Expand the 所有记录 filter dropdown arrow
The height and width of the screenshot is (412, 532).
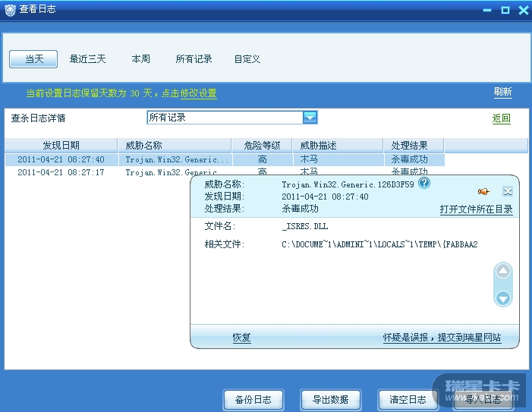coord(310,118)
